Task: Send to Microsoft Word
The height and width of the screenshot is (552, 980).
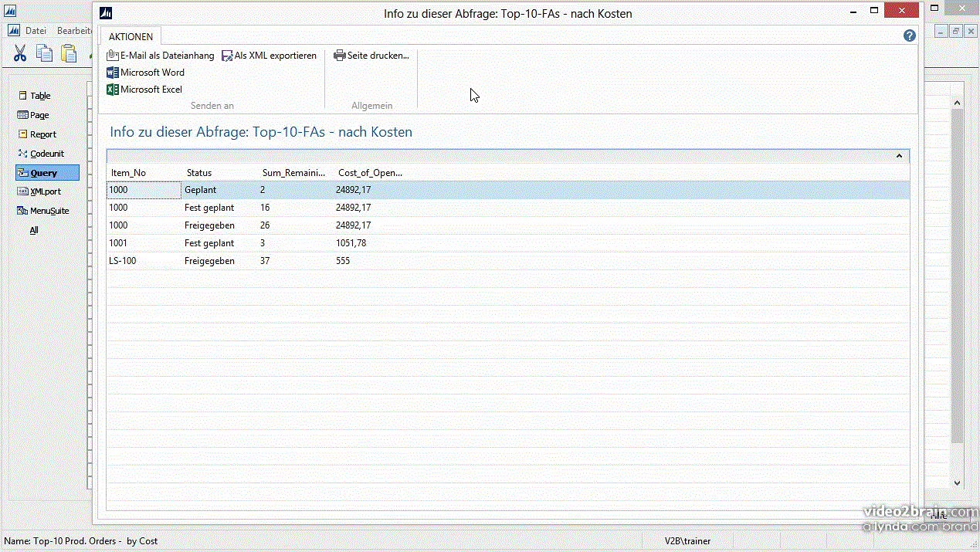Action: (146, 73)
